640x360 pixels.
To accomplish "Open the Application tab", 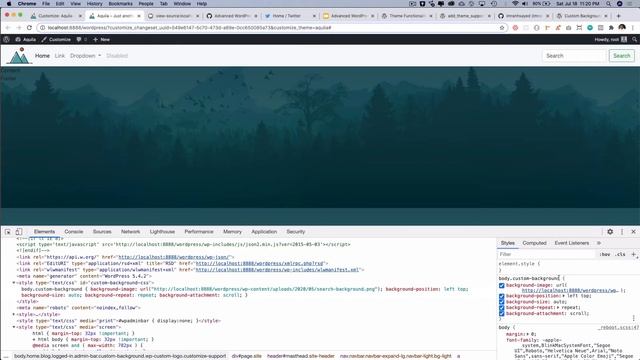I will [264, 231].
